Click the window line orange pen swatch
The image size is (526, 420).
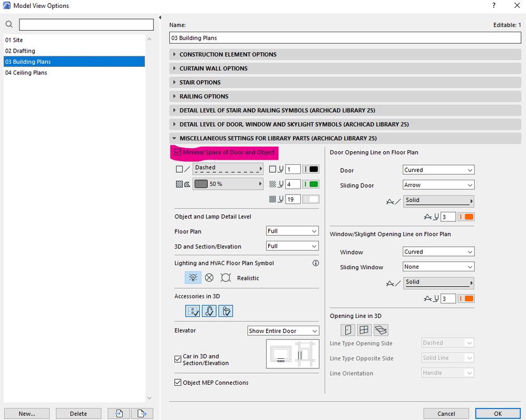click(x=466, y=299)
